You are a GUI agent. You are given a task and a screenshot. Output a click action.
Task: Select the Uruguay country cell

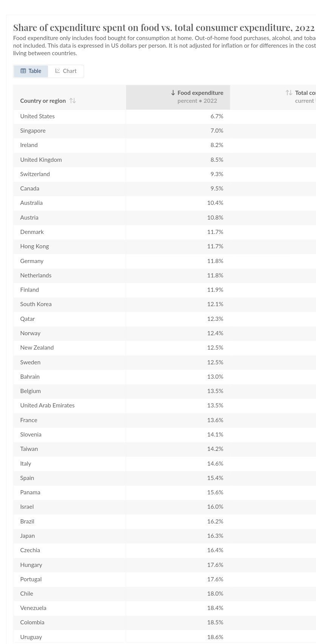click(x=31, y=637)
